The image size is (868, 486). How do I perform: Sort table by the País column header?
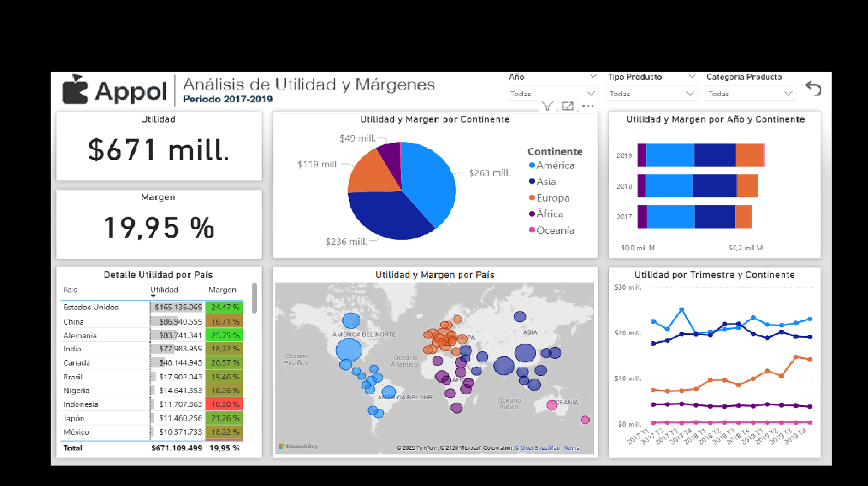click(x=70, y=290)
